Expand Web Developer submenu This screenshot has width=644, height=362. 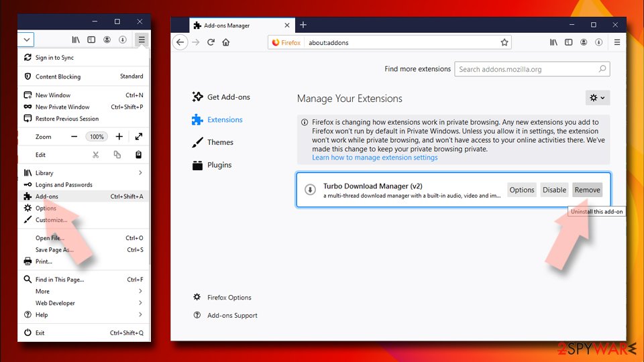coord(84,303)
